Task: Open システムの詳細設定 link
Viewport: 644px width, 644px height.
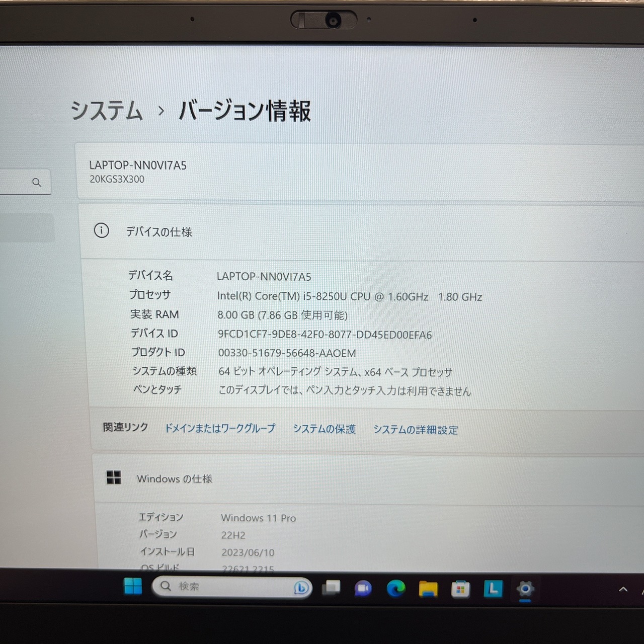Action: [416, 430]
